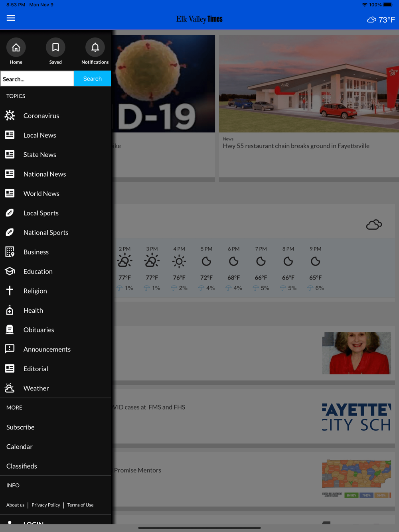Tap the 9 PM moon forecast icon
The width and height of the screenshot is (399, 532).
[315, 262]
